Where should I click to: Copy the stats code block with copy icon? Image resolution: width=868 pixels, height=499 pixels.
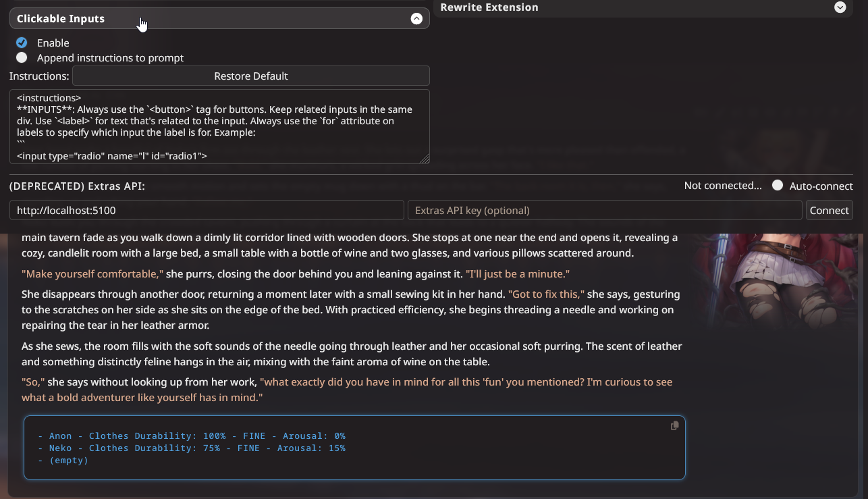click(x=674, y=425)
